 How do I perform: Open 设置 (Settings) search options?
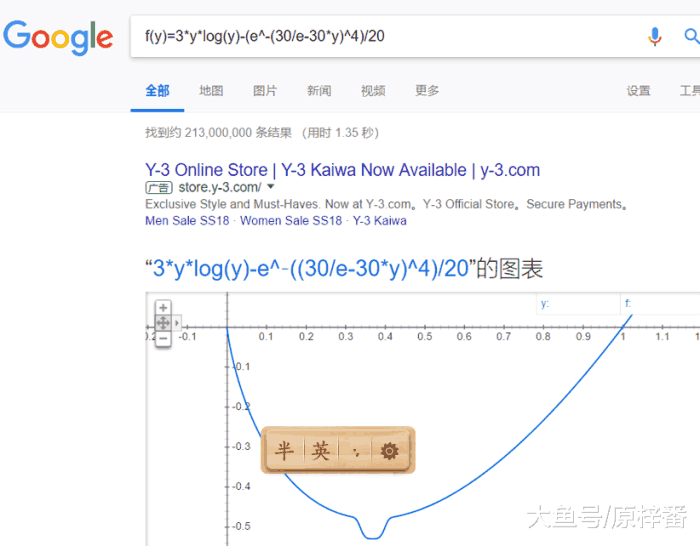coord(638,91)
